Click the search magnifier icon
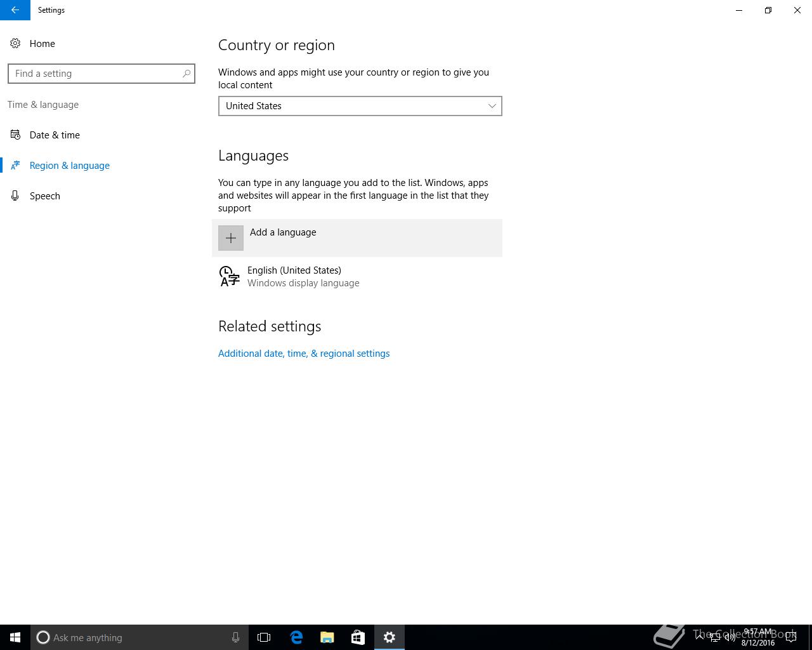812x650 pixels. [x=187, y=74]
